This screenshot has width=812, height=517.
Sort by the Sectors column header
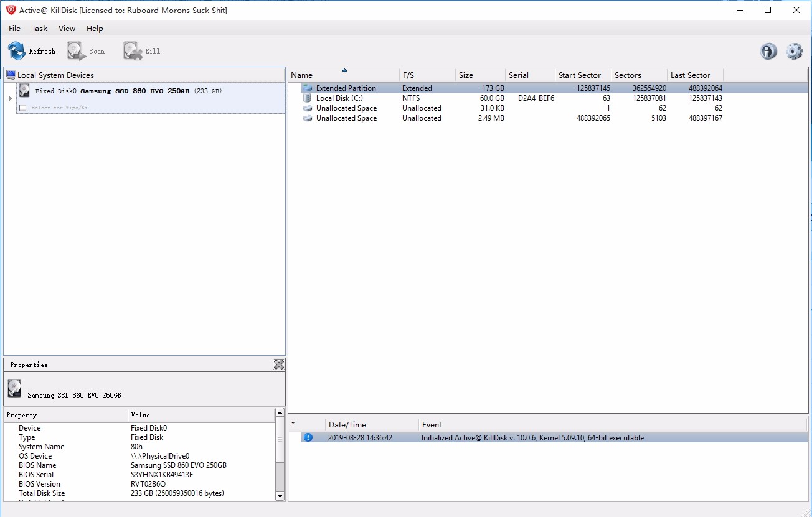639,75
